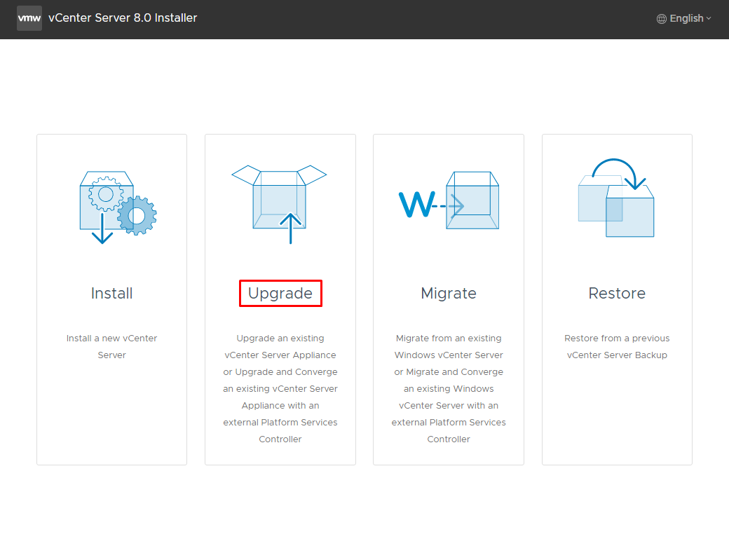Click the Migrate Windows-to-box icon
The image size is (729, 560).
pos(449,200)
